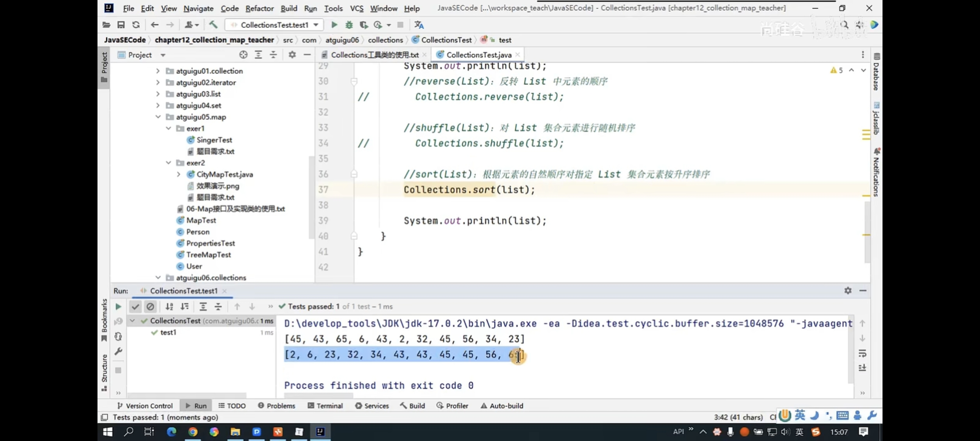Open Chrome from Windows taskbar
The width and height of the screenshot is (980, 441).
point(193,431)
